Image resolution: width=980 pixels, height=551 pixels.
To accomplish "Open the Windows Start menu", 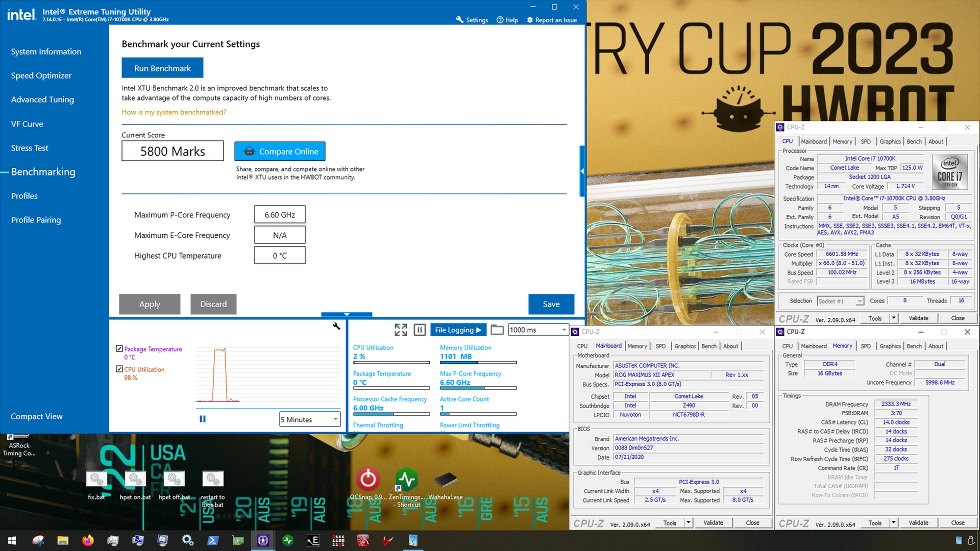I will [12, 540].
